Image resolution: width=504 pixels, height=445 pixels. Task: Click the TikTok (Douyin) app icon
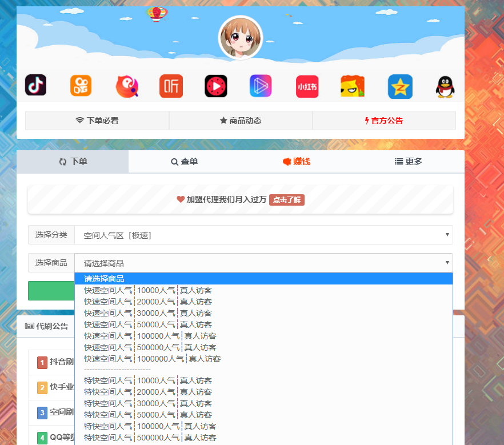(x=35, y=86)
